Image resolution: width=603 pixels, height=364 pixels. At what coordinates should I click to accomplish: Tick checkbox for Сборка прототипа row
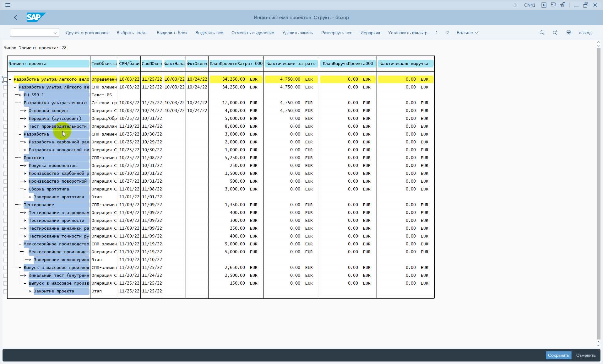click(x=5, y=189)
